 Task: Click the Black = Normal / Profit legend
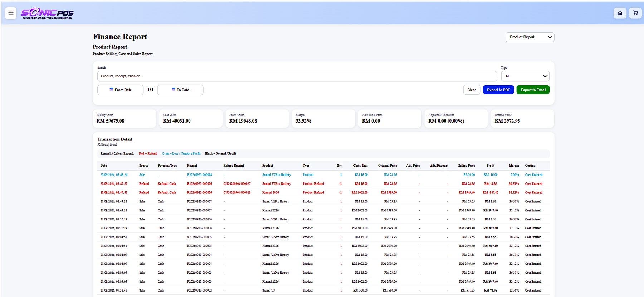click(x=220, y=154)
